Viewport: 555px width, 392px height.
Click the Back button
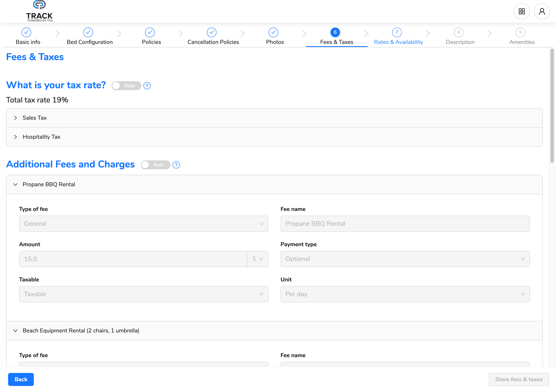pos(21,379)
